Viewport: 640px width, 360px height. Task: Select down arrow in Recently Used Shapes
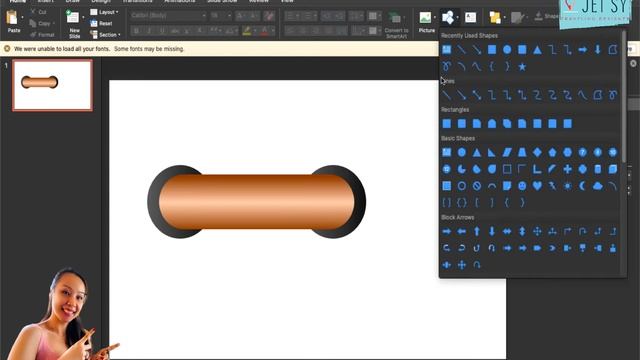(598, 50)
